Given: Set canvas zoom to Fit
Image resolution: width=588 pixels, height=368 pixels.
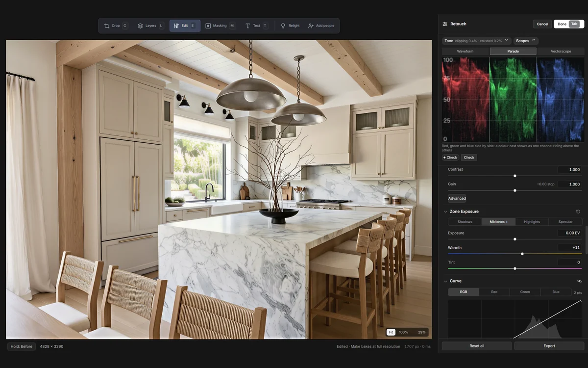Looking at the screenshot, I should 391,332.
